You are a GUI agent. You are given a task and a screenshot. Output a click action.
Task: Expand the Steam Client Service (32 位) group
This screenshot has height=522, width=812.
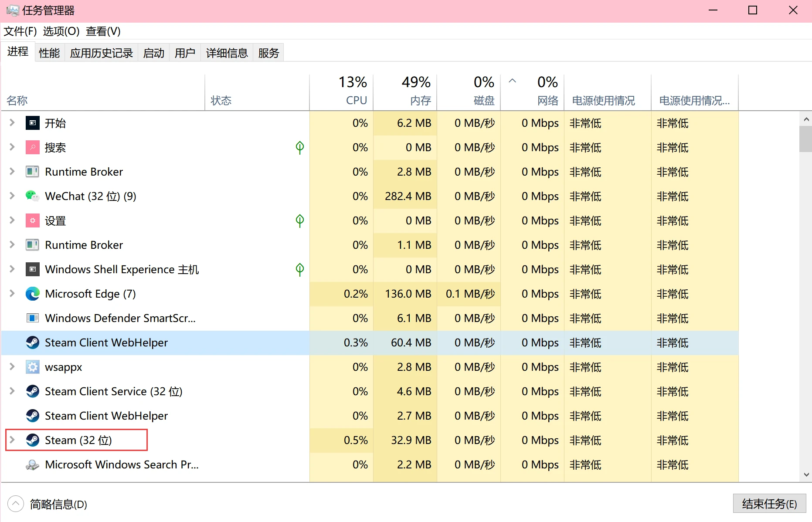(12, 392)
